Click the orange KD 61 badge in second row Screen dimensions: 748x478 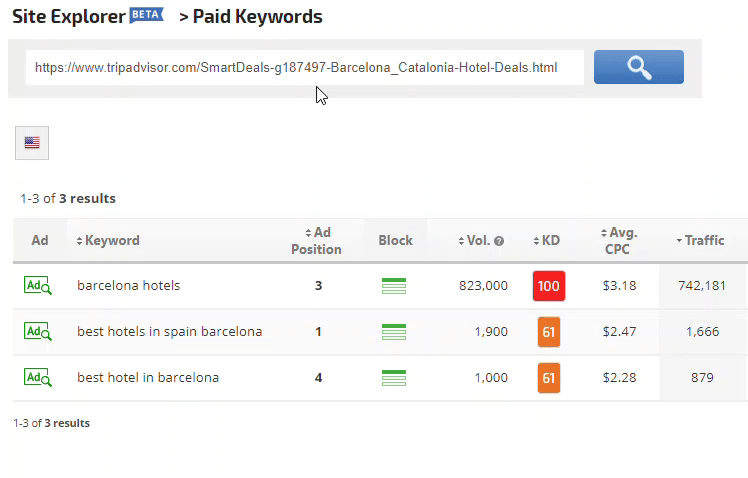pyautogui.click(x=548, y=332)
